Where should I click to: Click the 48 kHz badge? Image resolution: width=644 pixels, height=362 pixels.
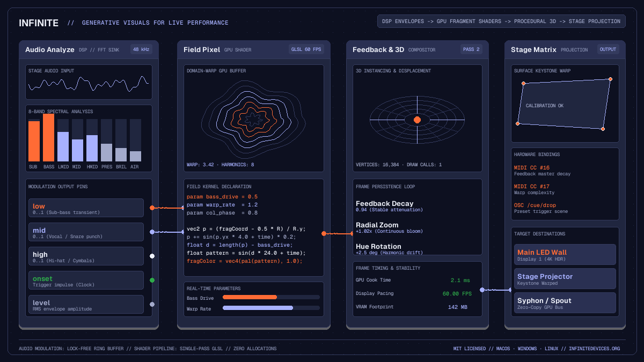[x=141, y=49]
